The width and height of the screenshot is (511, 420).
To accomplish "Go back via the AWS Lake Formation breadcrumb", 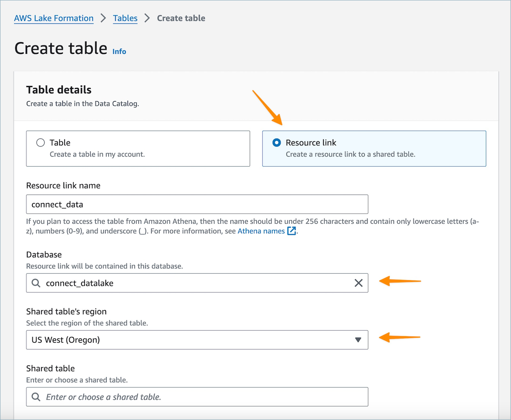I will pyautogui.click(x=53, y=18).
